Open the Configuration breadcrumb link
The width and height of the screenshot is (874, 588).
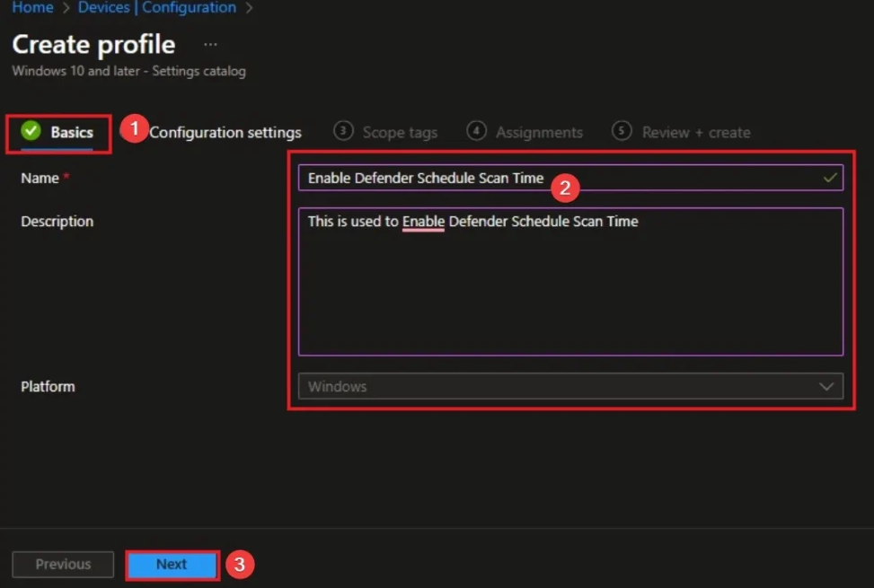coord(189,7)
